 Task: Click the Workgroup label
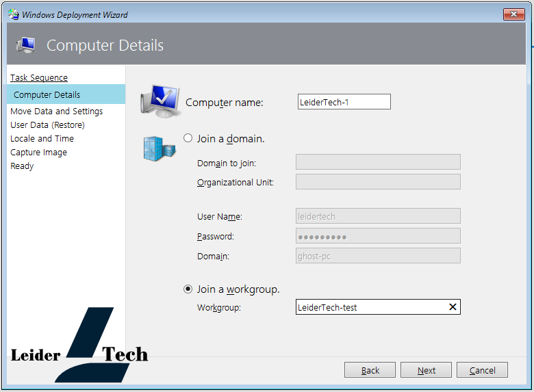point(219,308)
